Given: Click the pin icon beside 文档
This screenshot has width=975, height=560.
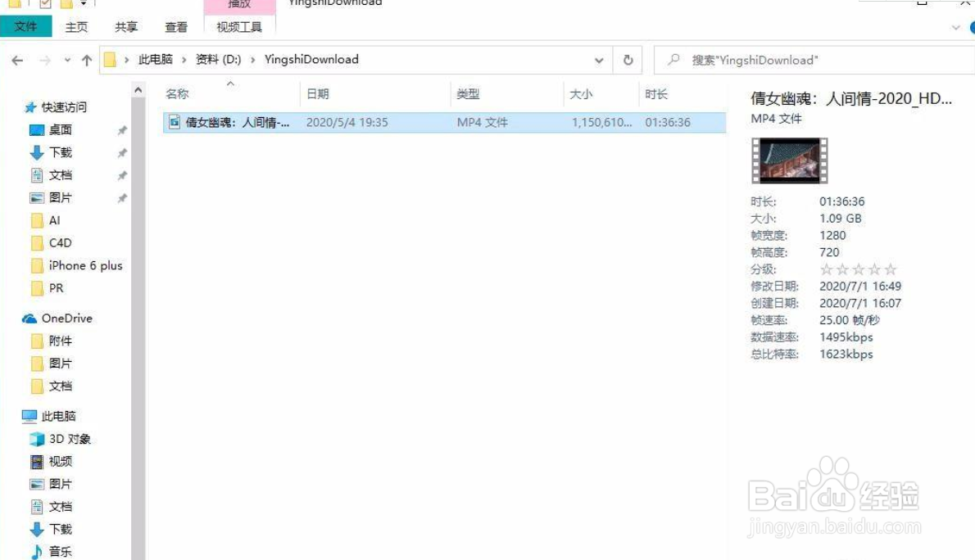Looking at the screenshot, I should click(123, 175).
